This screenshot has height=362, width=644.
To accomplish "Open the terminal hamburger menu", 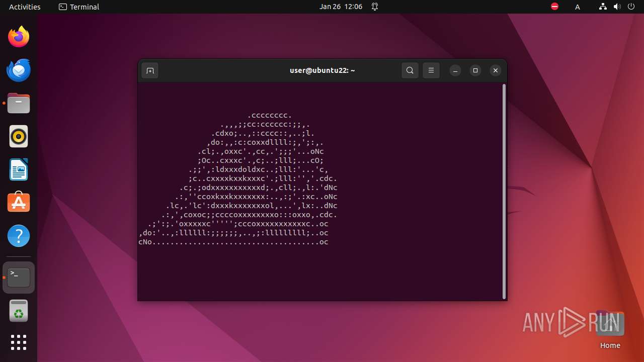I will click(x=431, y=70).
